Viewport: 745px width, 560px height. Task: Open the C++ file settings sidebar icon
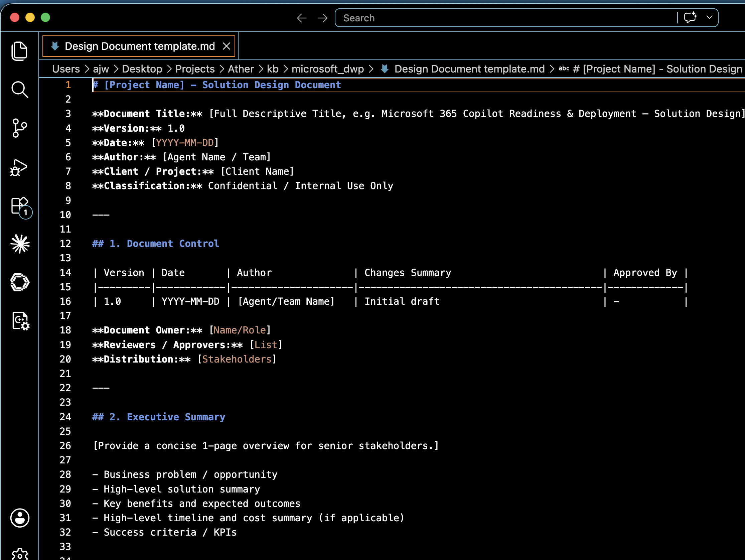(x=21, y=320)
